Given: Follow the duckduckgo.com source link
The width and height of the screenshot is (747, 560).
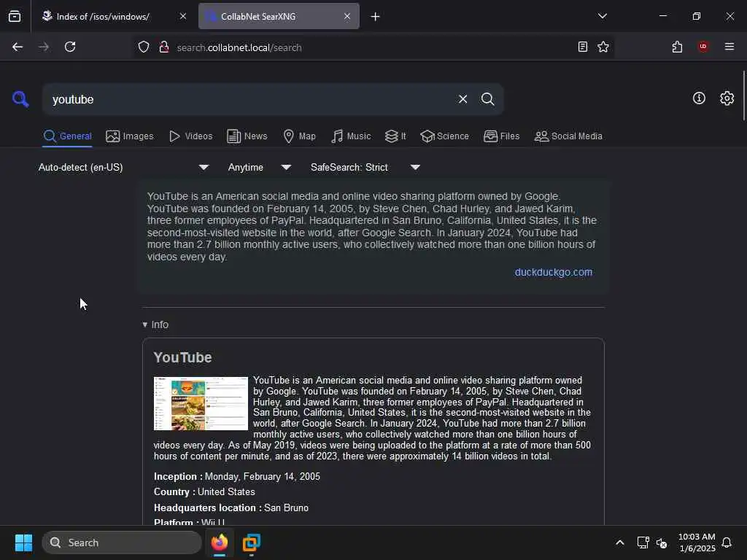Looking at the screenshot, I should point(553,272).
